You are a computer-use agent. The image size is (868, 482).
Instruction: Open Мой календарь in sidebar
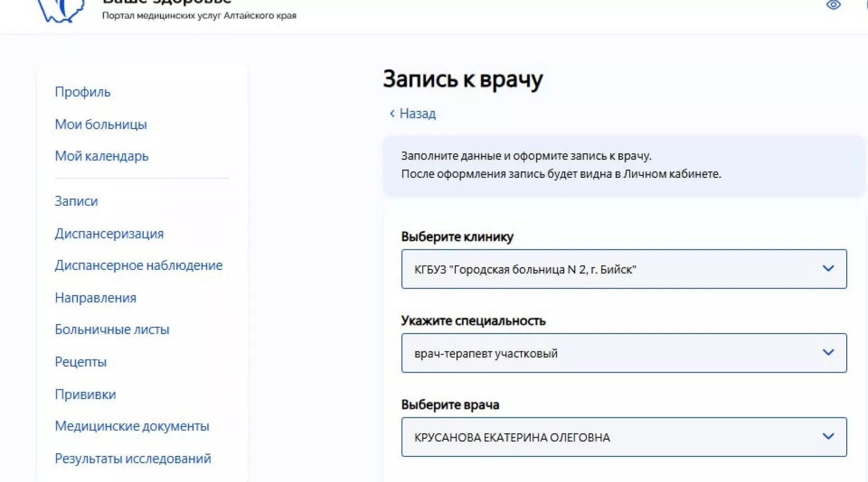pos(101,156)
